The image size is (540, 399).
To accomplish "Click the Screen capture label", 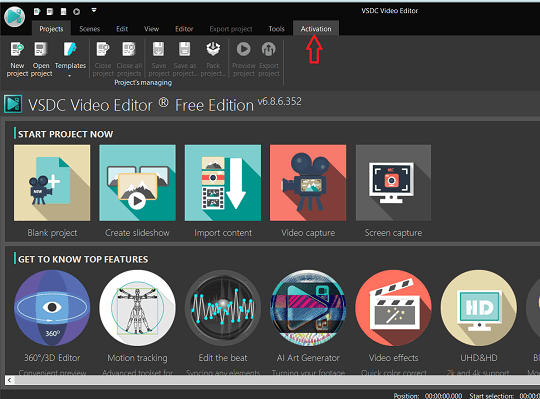I will tap(393, 233).
